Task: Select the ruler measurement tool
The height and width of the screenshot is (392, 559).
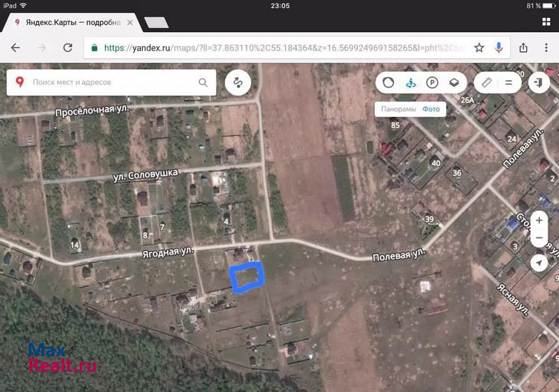Action: pyautogui.click(x=487, y=82)
